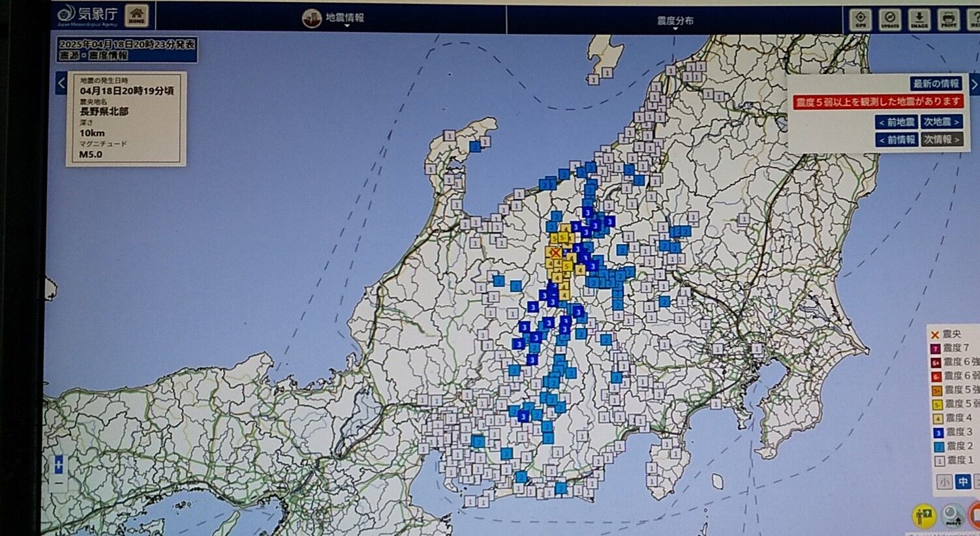Click the 6+ 震度6強 legend swatch
This screenshot has width=980, height=536.
point(936,363)
